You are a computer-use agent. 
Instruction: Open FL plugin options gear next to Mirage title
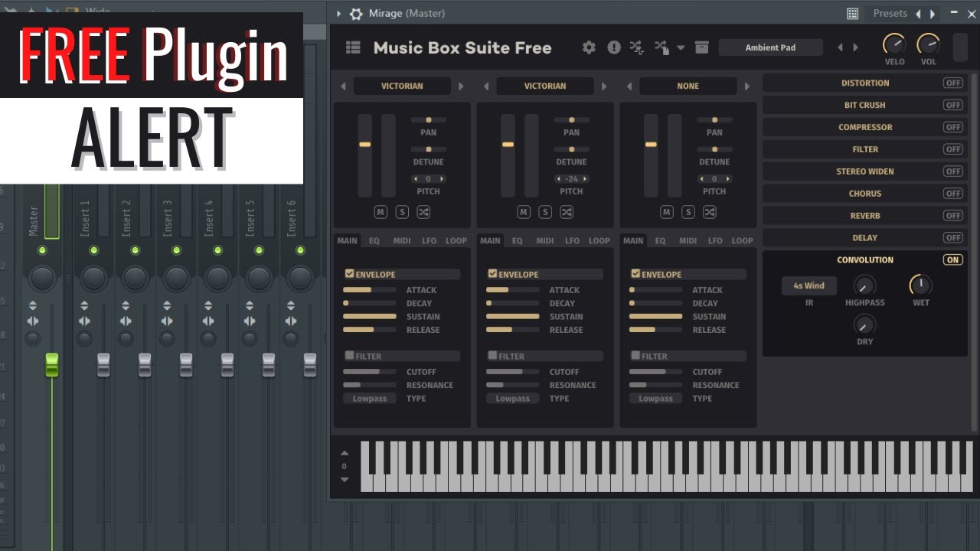356,14
